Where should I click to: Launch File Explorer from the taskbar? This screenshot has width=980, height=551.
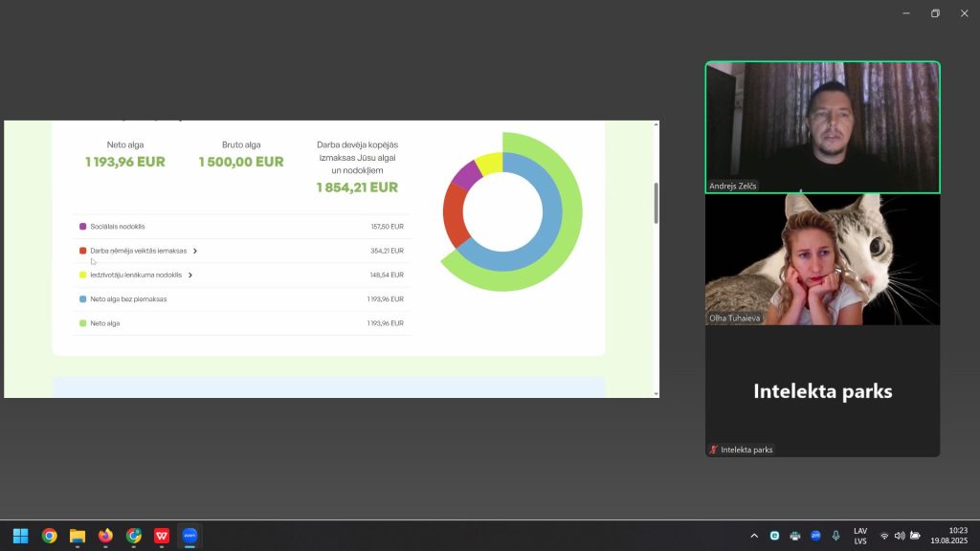(78, 536)
